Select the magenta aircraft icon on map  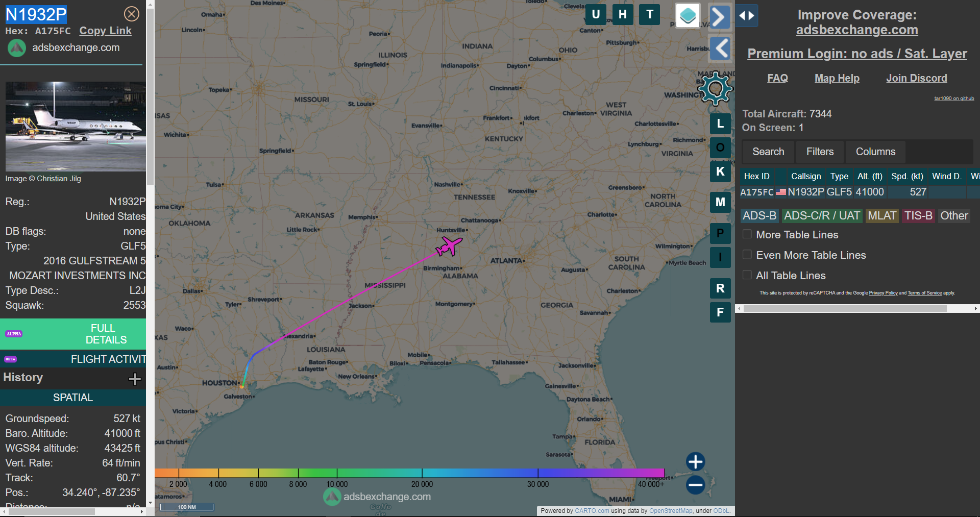click(449, 247)
